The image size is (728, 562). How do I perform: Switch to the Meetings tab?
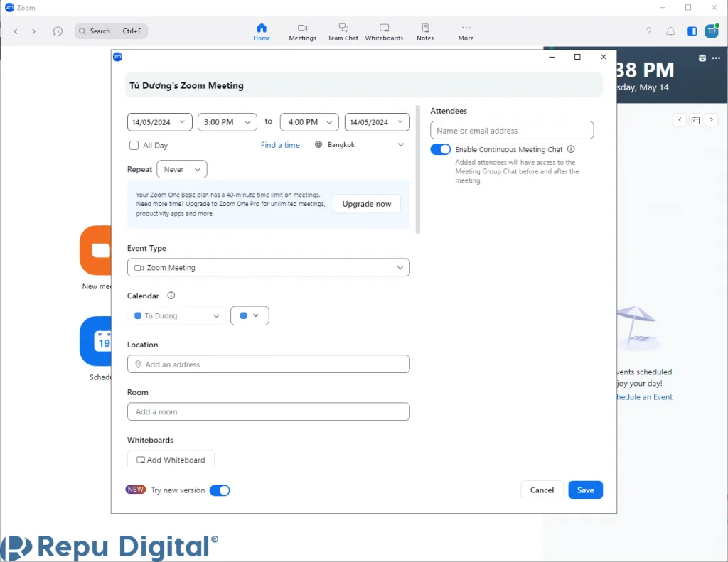pos(302,32)
